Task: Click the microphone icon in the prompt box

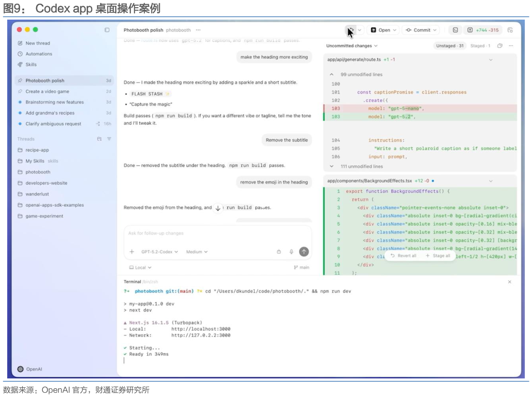Action: click(x=291, y=252)
